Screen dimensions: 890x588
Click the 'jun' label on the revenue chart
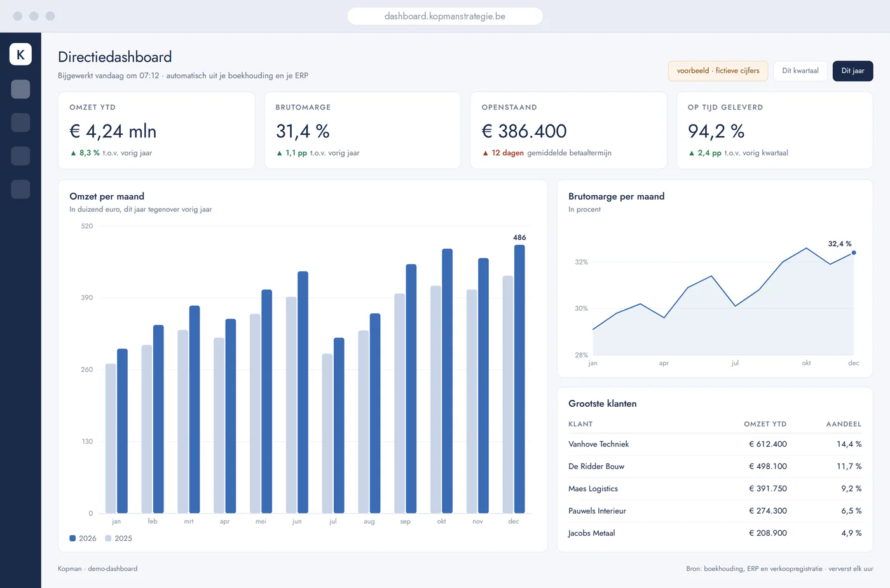click(297, 521)
